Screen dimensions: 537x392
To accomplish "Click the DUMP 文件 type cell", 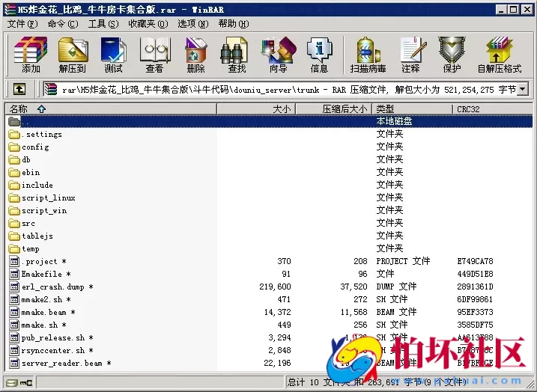I will pyautogui.click(x=396, y=287).
